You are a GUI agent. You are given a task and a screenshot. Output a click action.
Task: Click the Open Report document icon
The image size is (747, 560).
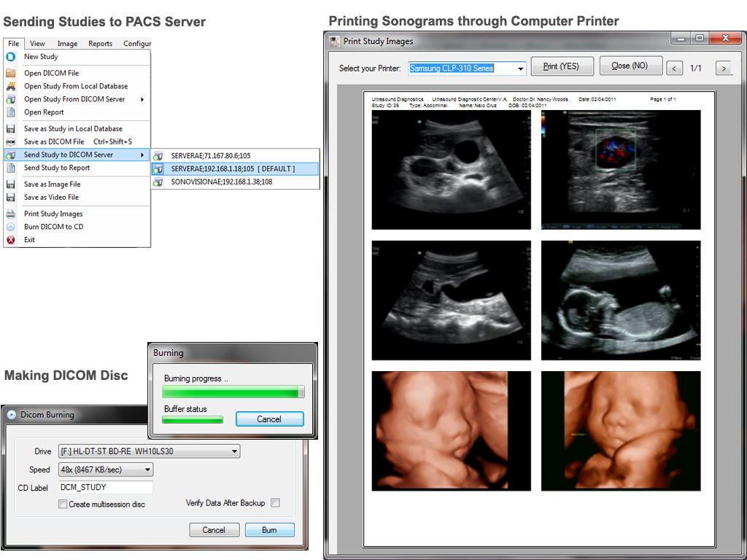pyautogui.click(x=10, y=112)
